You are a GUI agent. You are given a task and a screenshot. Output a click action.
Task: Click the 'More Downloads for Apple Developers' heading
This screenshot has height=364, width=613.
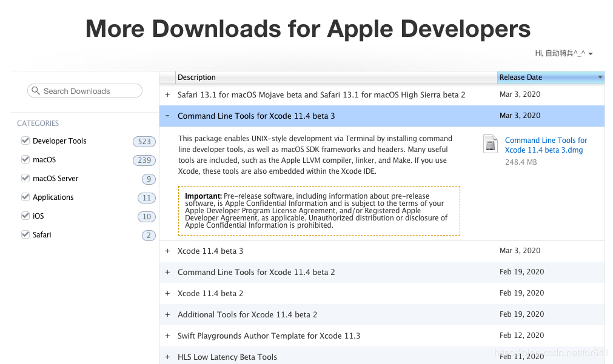tap(308, 29)
